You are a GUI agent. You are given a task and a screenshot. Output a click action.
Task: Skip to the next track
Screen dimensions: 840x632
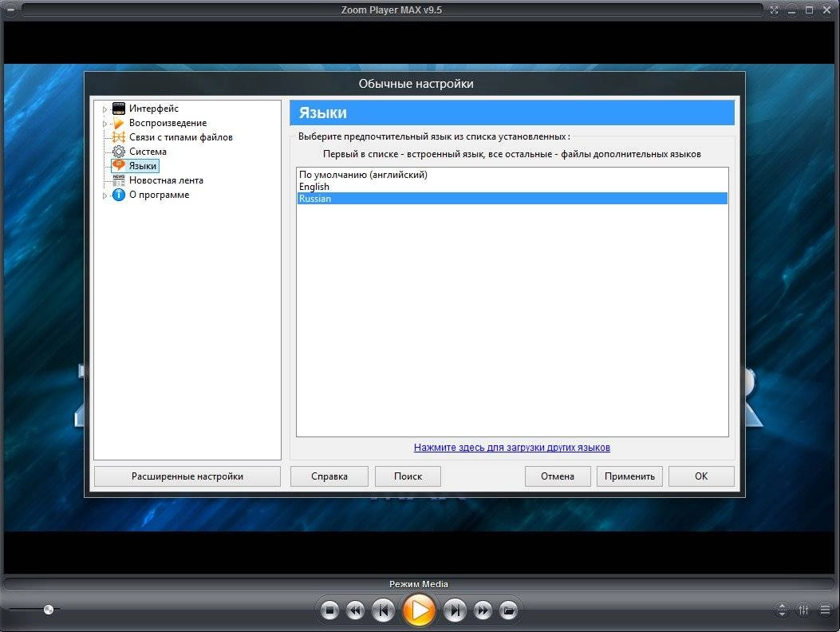click(454, 610)
